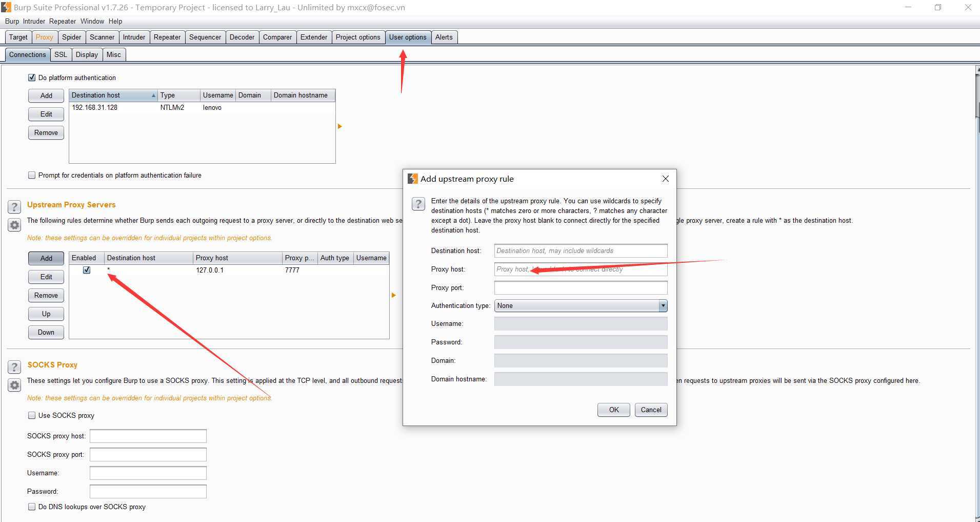The width and height of the screenshot is (980, 522).
Task: Click orange arrow beside platform authentication table
Action: 339,126
